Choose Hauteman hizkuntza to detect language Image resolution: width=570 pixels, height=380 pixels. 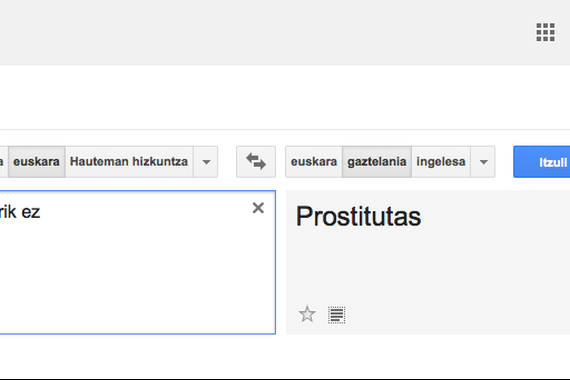point(129,161)
